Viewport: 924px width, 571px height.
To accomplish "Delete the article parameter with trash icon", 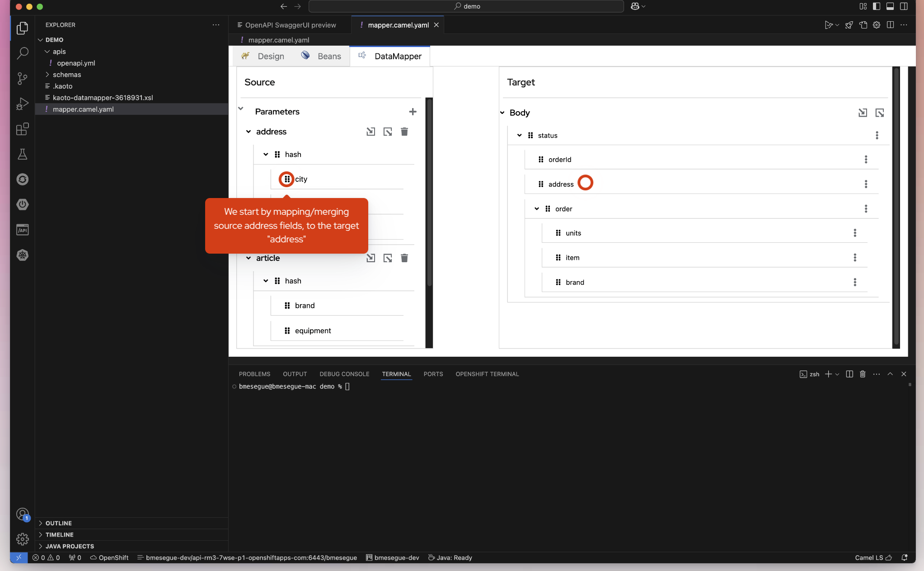I will pos(404,258).
